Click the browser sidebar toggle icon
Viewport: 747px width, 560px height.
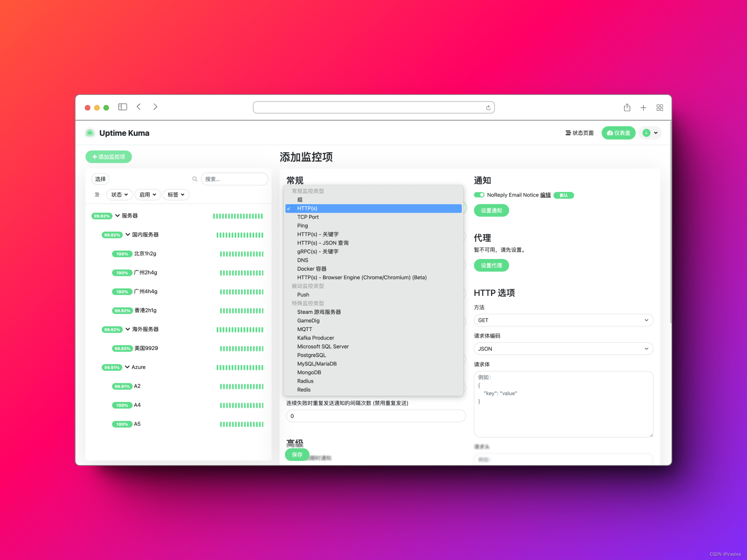123,107
